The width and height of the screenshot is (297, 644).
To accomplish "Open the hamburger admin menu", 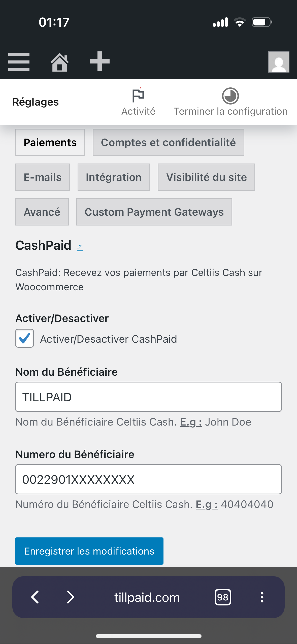I will [x=19, y=62].
